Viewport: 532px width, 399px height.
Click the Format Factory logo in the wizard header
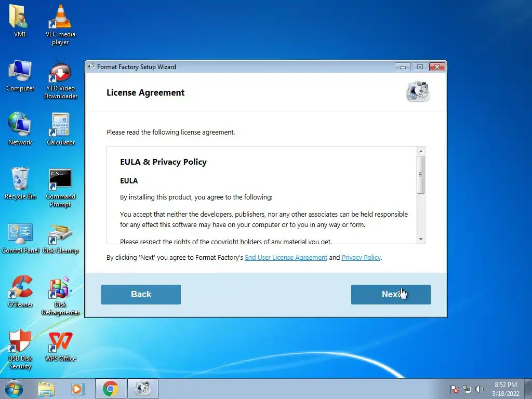click(x=418, y=91)
